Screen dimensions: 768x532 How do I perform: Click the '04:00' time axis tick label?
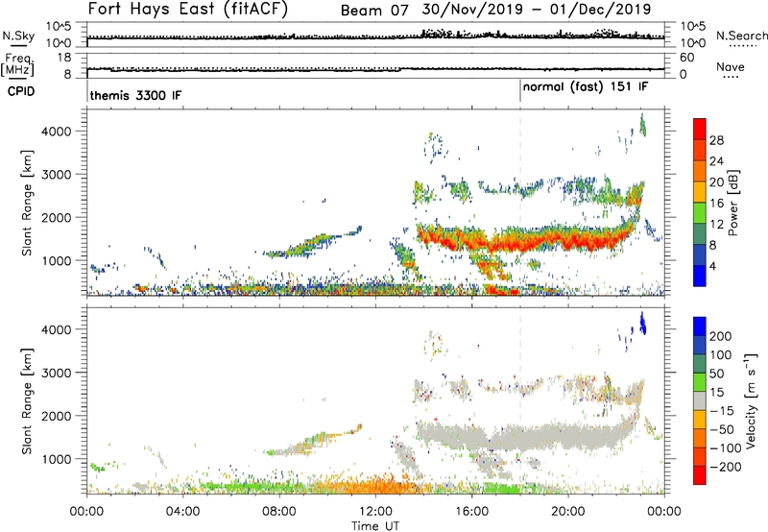click(x=182, y=512)
